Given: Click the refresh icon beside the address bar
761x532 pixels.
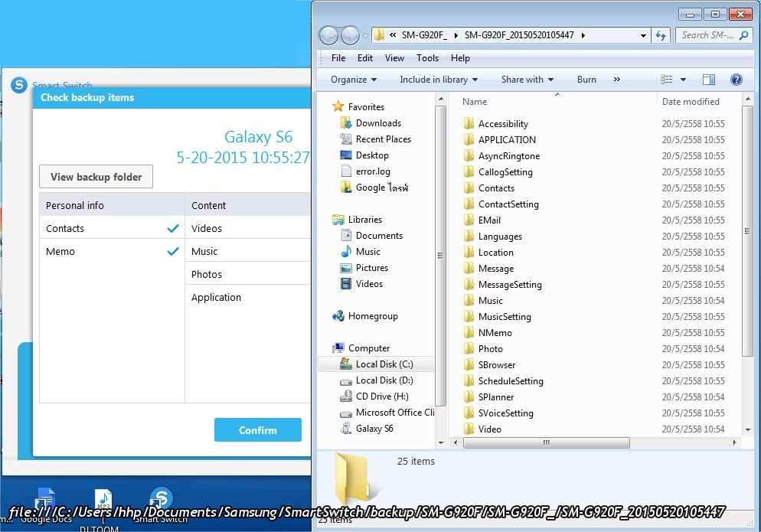Looking at the screenshot, I should (x=661, y=35).
